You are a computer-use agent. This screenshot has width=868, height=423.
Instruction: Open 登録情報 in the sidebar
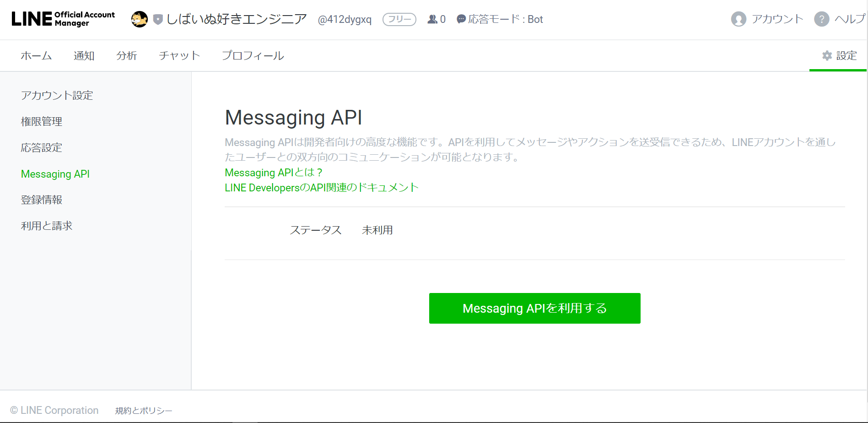[x=42, y=200]
